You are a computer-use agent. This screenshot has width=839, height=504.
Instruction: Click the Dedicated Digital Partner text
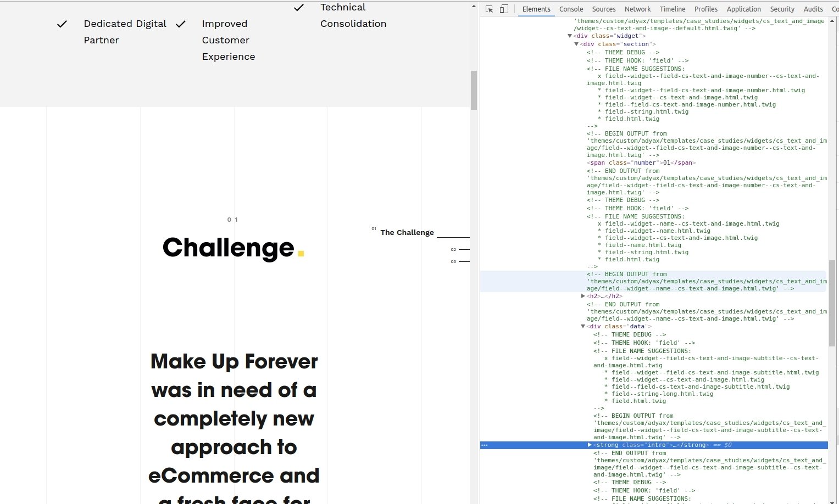click(x=125, y=32)
